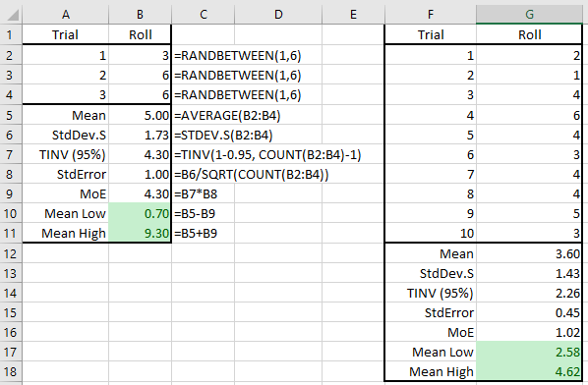Click MoE value 1.02 in column G
The image size is (588, 385).
tap(529, 332)
